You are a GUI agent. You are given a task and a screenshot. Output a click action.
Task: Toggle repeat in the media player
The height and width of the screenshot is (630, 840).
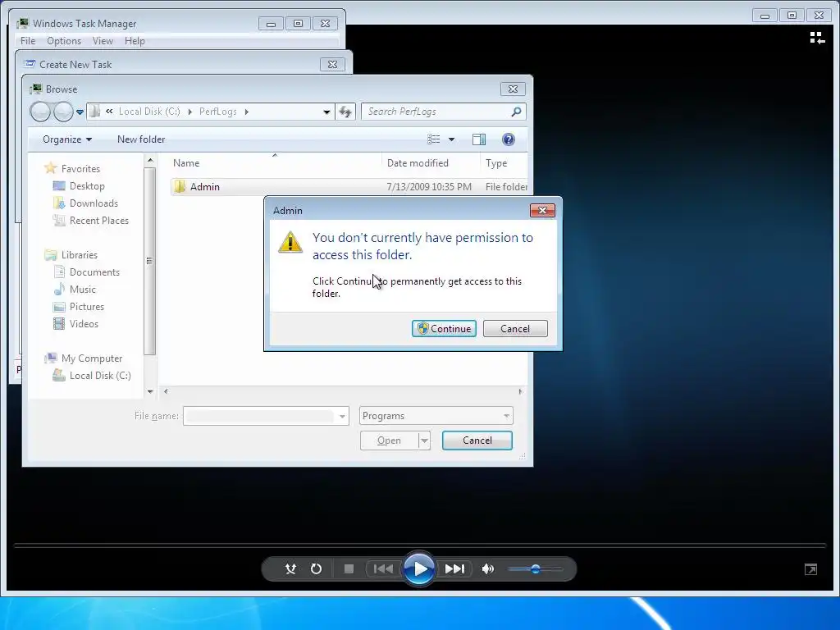tap(316, 568)
